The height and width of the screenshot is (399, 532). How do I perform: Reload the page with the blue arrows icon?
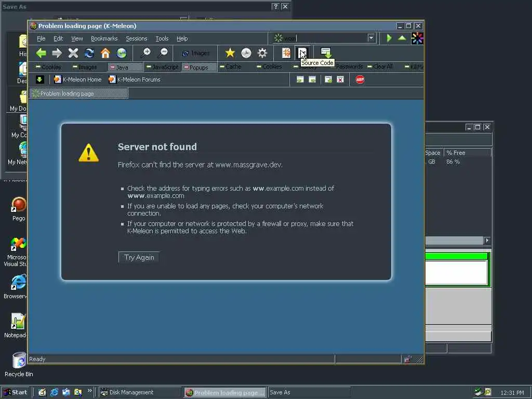point(89,53)
